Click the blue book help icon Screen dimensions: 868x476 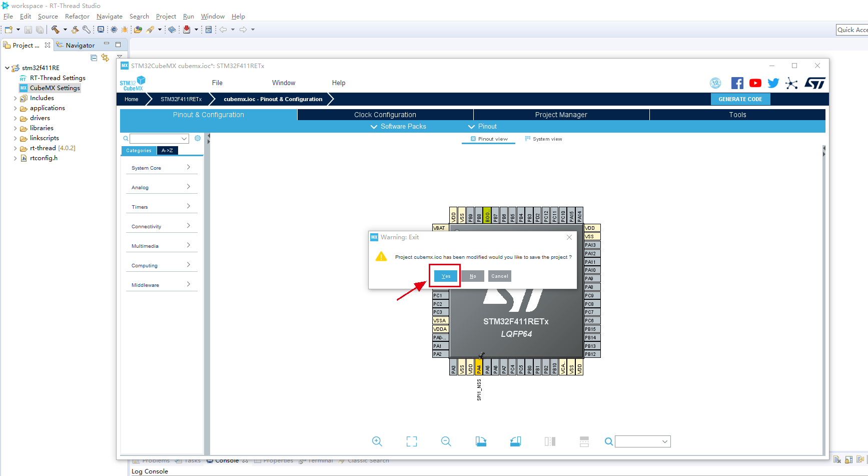point(172,30)
